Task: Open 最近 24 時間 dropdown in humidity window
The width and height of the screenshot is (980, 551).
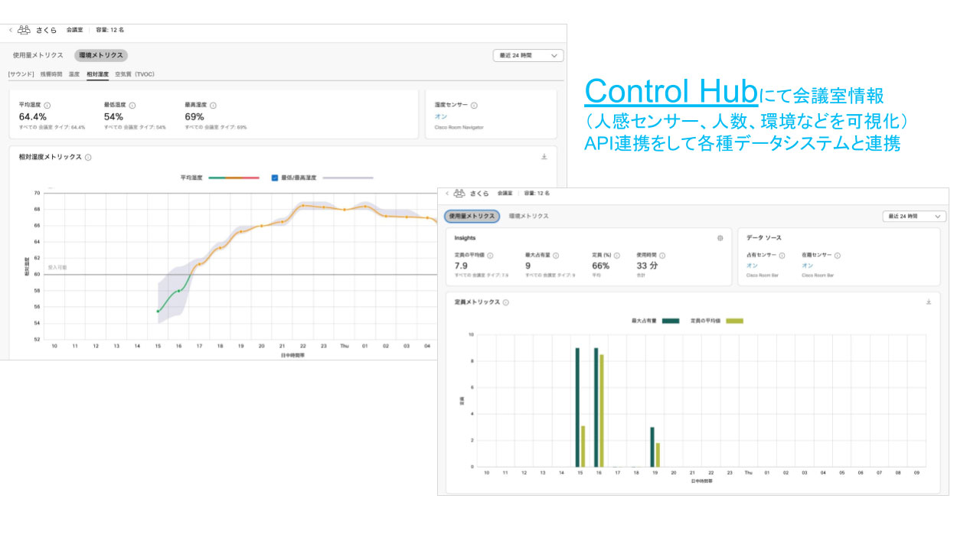Action: click(528, 55)
